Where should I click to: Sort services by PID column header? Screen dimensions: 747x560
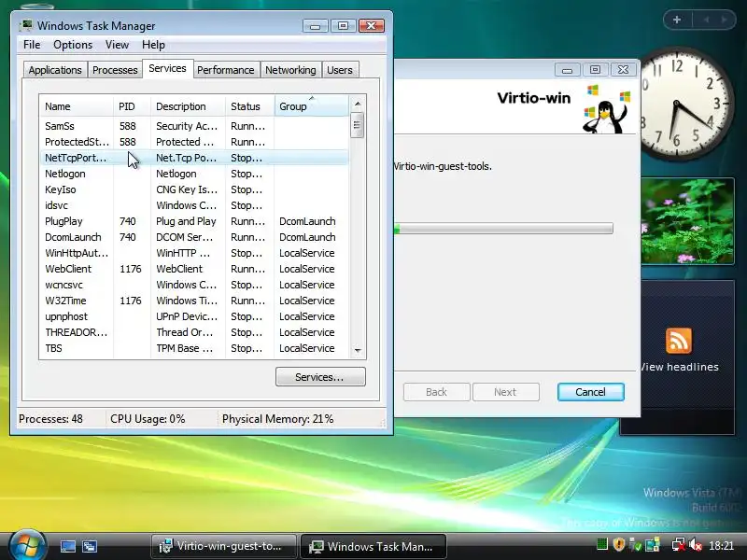(132, 106)
